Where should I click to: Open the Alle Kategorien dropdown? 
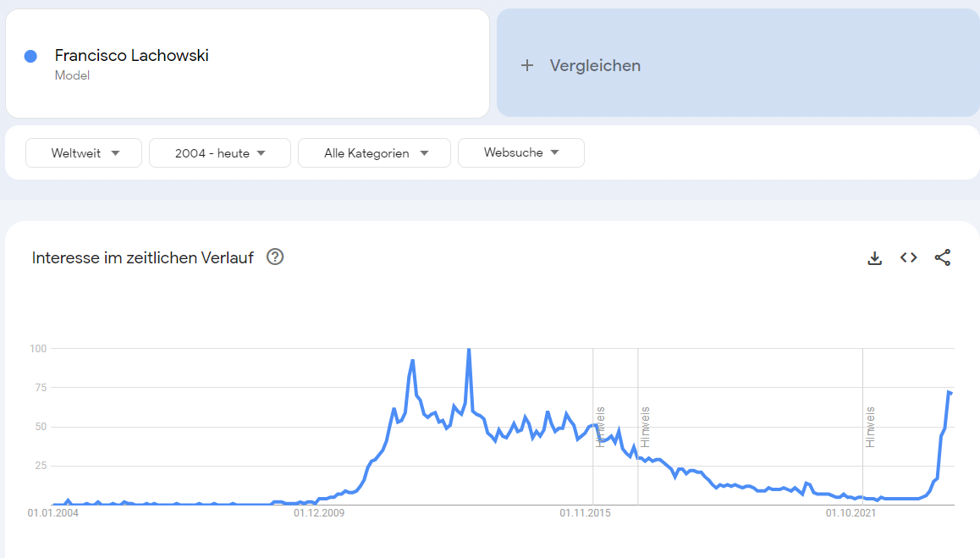point(375,153)
